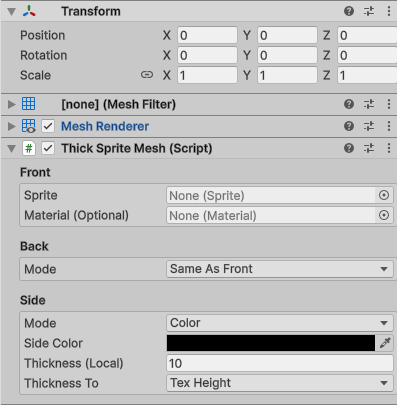Disable the Mesh Renderer checkbox
Viewport: 397px width, 405px height.
tap(48, 126)
